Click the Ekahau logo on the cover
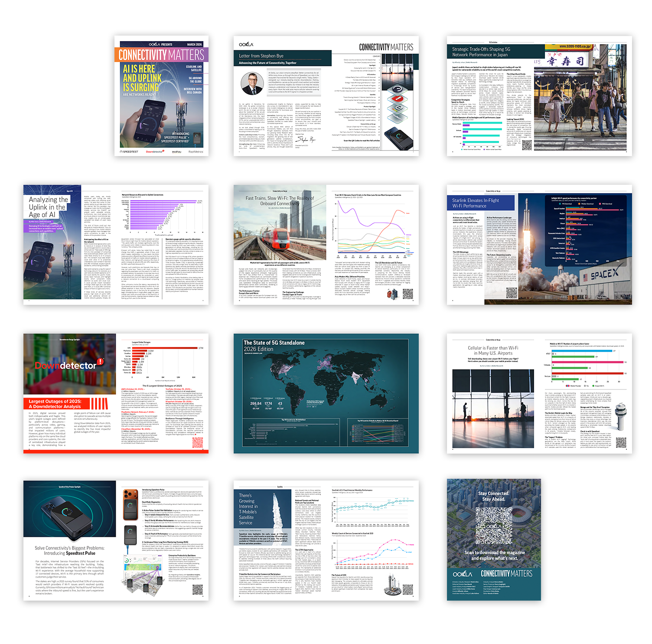 coord(176,152)
